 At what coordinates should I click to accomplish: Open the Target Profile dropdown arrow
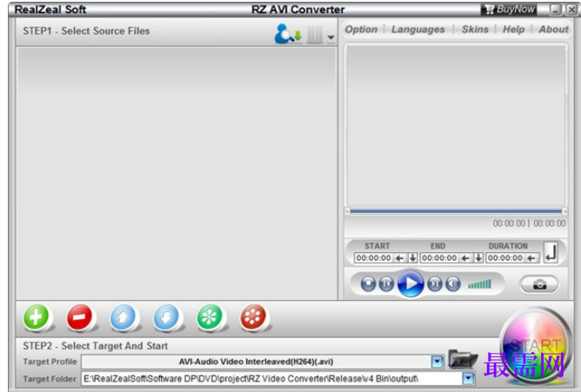(x=437, y=362)
